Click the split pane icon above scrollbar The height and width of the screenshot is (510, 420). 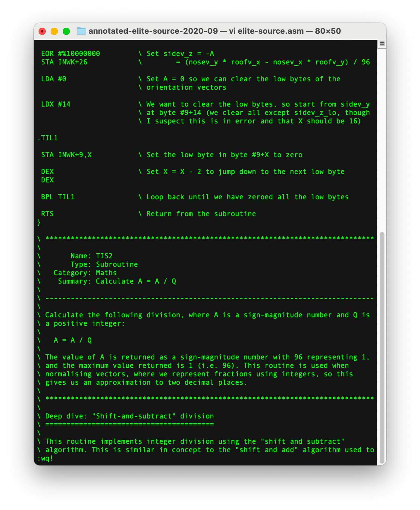[382, 44]
